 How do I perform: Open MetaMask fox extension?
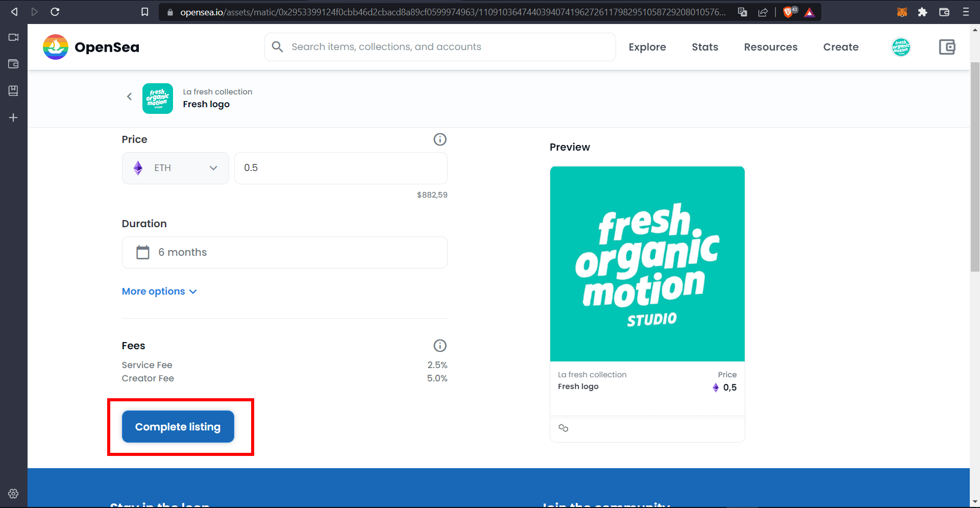[x=902, y=12]
